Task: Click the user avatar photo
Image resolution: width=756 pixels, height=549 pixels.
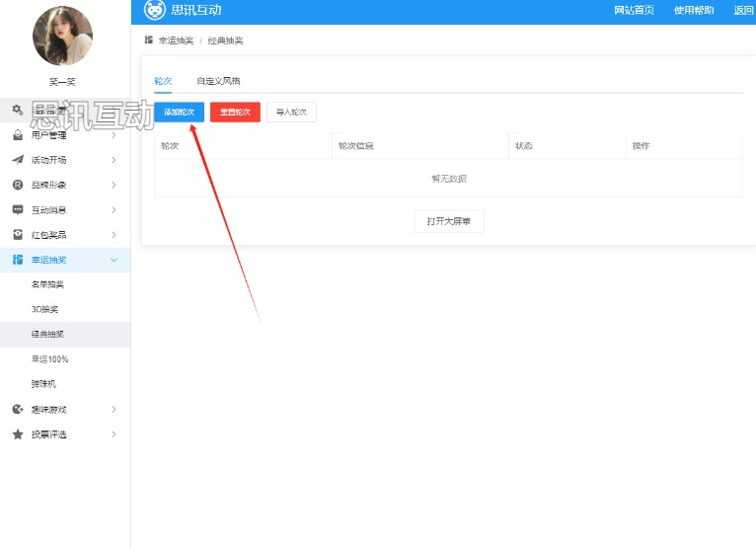Action: coord(63,36)
